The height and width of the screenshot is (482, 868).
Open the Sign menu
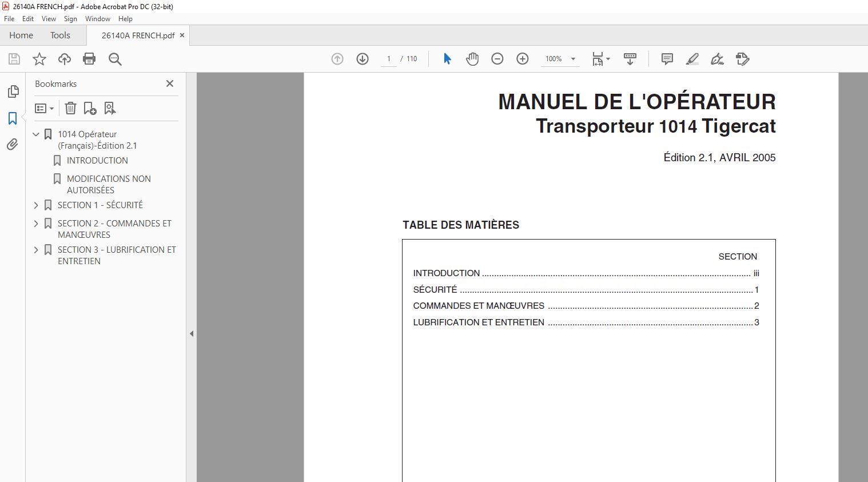[70, 19]
